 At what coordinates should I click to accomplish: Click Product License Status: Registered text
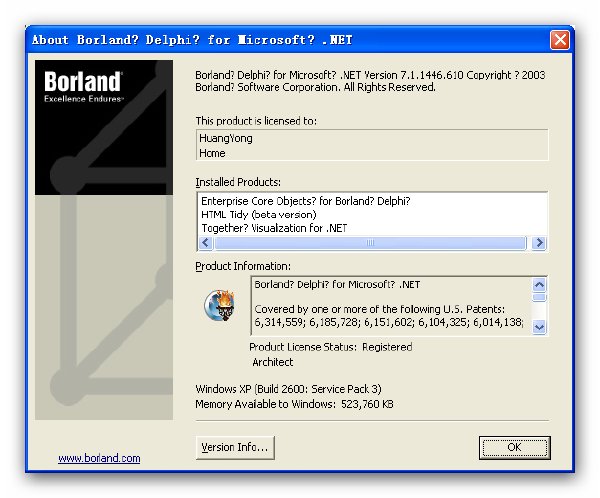click(x=331, y=347)
